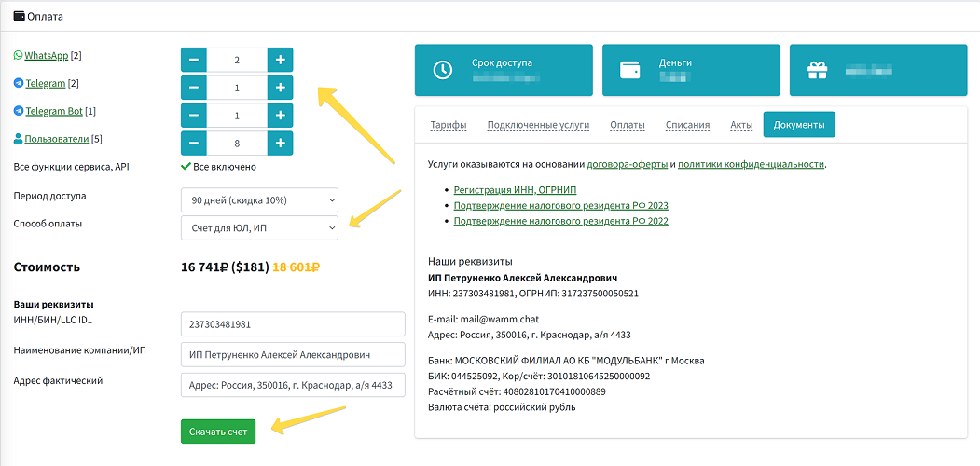Click the ИНН/БИН/LLC ID input field

293,324
